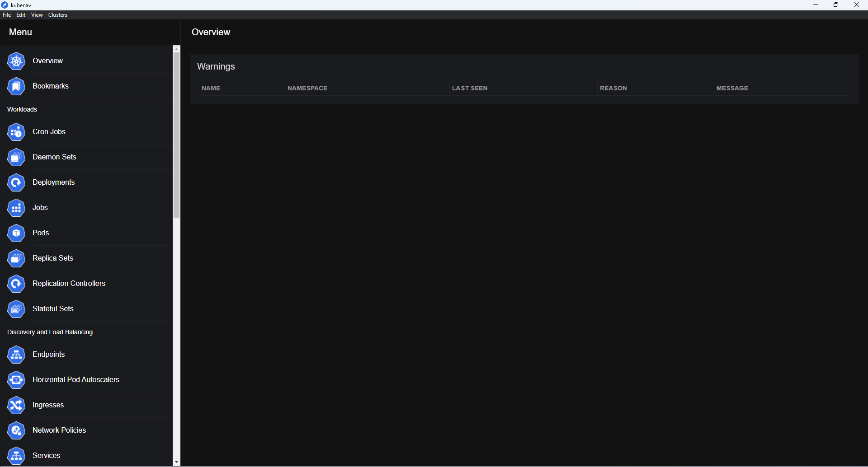Open the View menu
Screen dimensions: 868x467
point(37,15)
